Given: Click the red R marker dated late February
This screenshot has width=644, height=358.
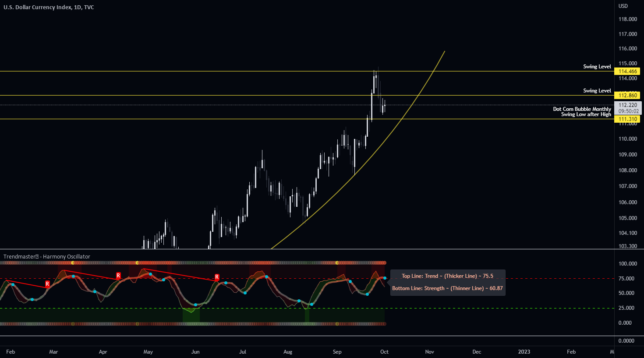Looking at the screenshot, I should (47, 284).
